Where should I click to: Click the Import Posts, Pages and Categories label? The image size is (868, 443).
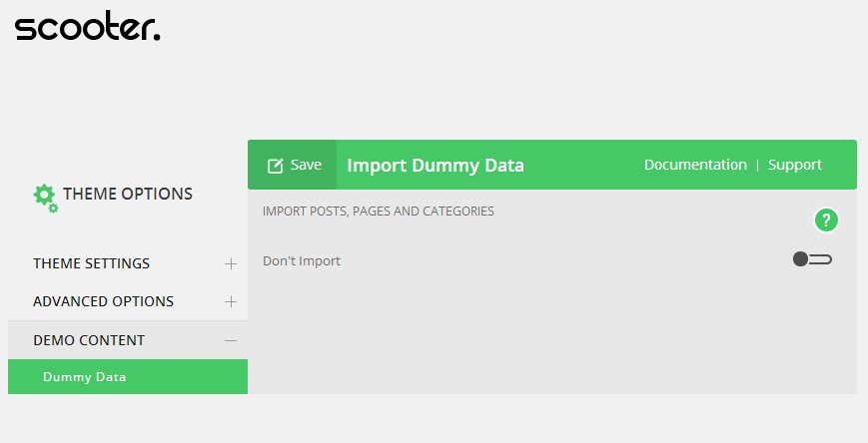378,212
